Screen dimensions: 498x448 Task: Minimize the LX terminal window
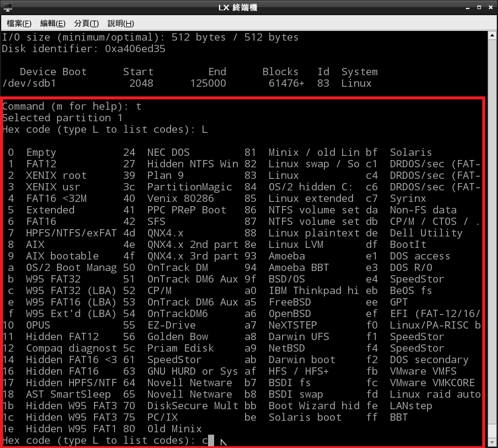pos(467,7)
